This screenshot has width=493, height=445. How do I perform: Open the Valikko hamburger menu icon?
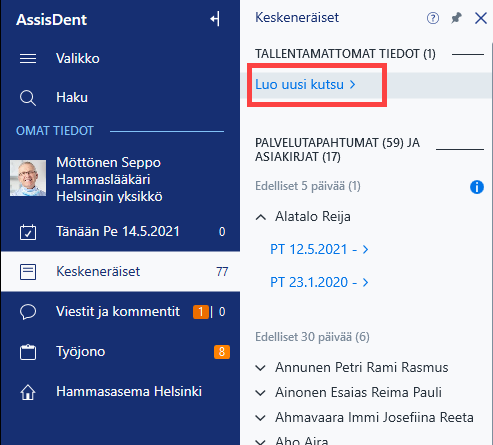[x=28, y=59]
